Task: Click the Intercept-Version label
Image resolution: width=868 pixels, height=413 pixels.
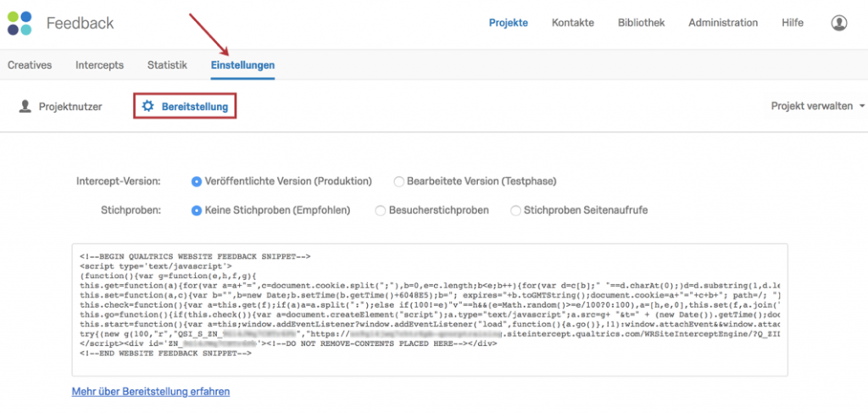Action: [x=119, y=181]
